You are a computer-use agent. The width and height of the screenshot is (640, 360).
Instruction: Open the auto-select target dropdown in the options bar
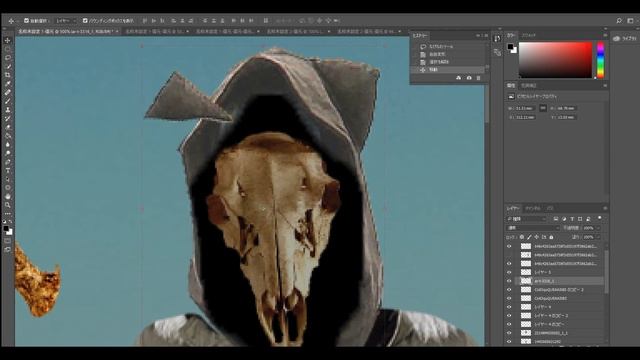pos(66,20)
